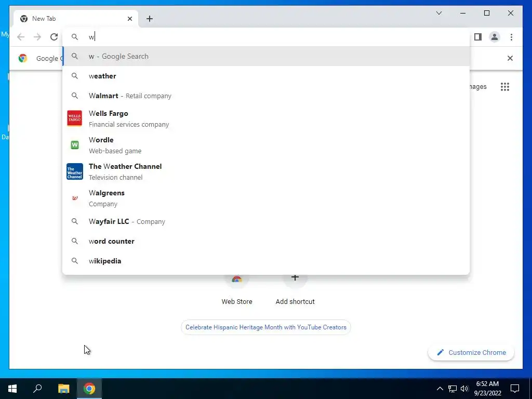
Task: Click the search icon beside 'wikipedia'
Action: coord(75,261)
